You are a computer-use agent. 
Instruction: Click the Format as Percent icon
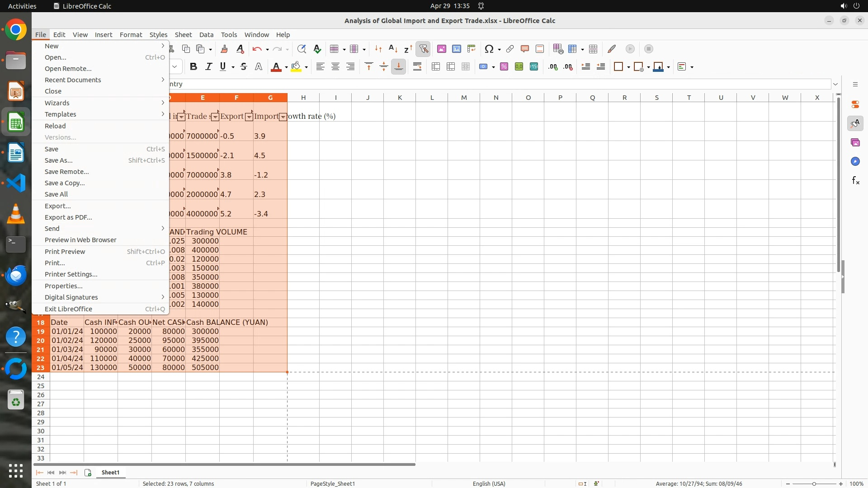tap(504, 67)
